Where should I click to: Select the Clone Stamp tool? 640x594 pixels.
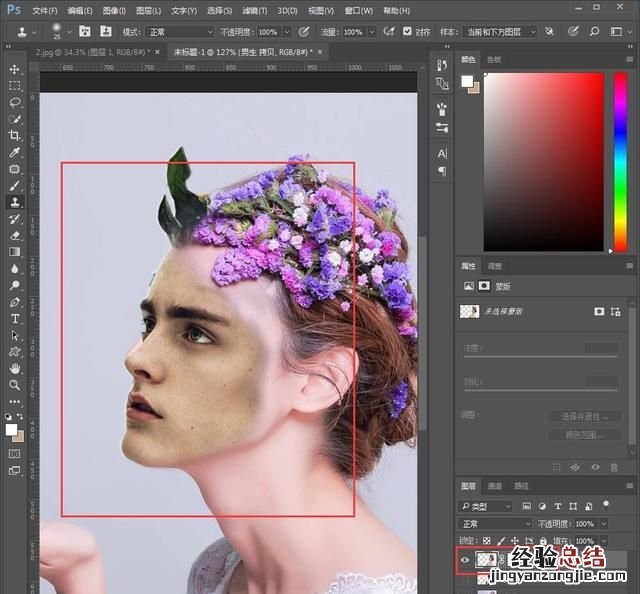15,202
